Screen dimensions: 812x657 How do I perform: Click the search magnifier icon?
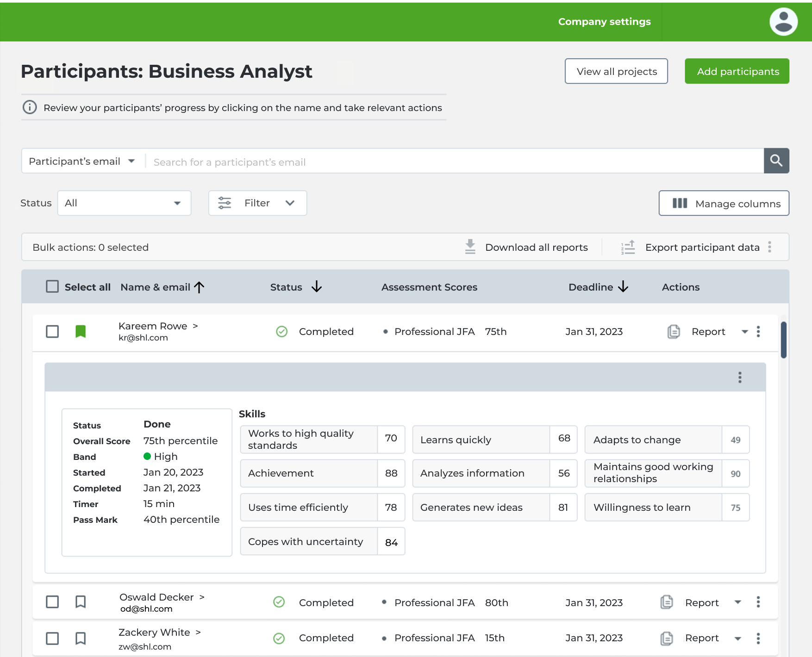pyautogui.click(x=777, y=161)
